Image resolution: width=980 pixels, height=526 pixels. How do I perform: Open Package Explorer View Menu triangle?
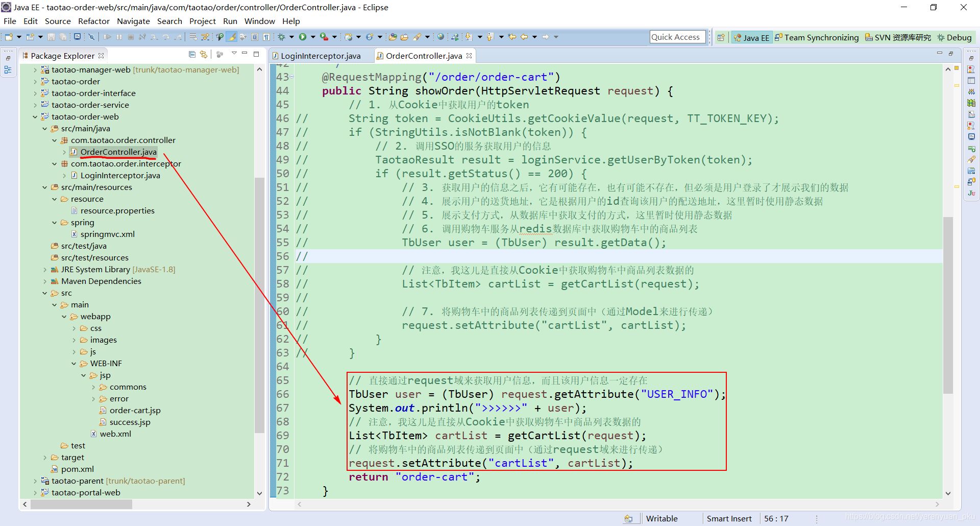pyautogui.click(x=234, y=53)
